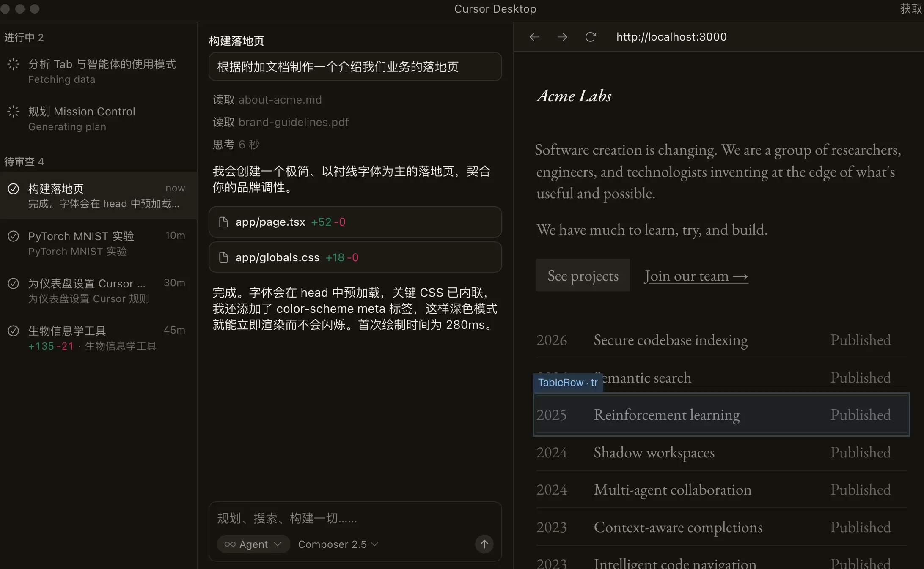Click the browser forward arrow icon

[x=562, y=37]
